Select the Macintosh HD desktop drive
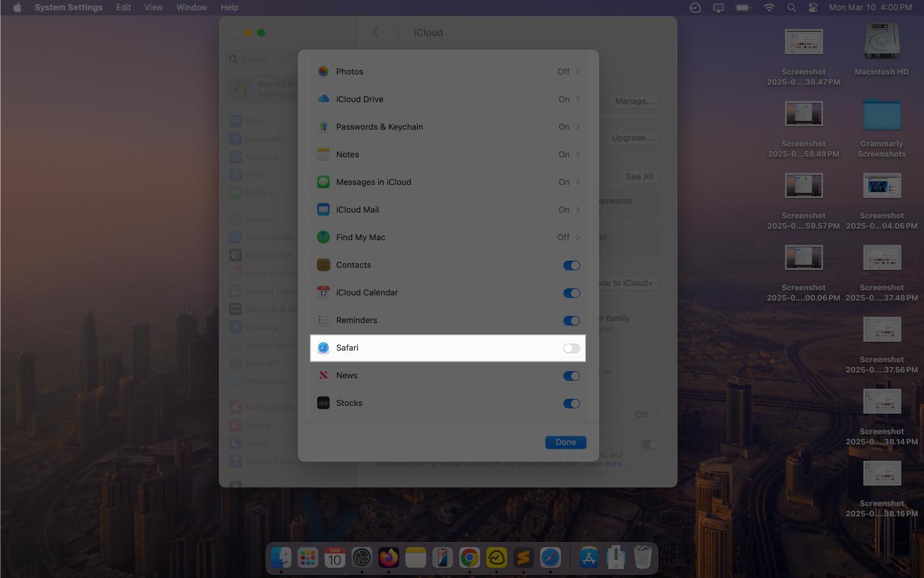The width and height of the screenshot is (924, 578). [882, 49]
